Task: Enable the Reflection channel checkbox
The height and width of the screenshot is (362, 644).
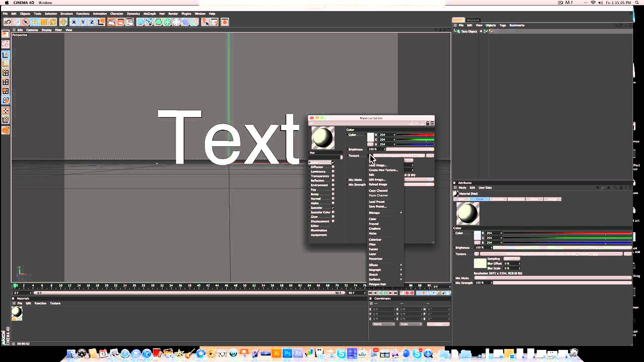Action: (x=333, y=180)
